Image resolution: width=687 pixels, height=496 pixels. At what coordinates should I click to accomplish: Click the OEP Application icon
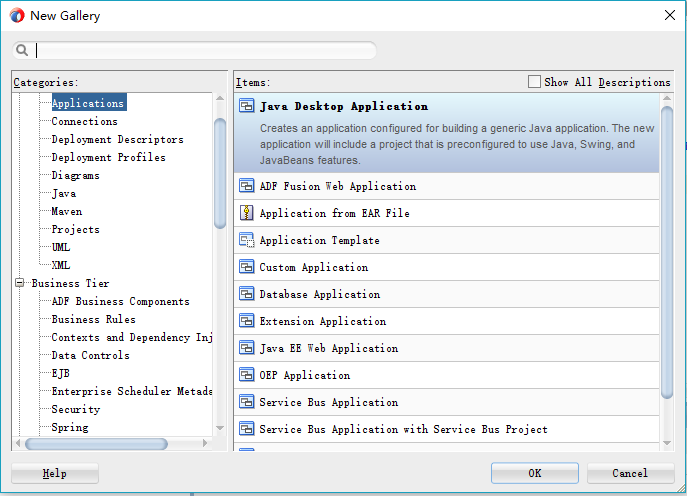click(x=247, y=375)
